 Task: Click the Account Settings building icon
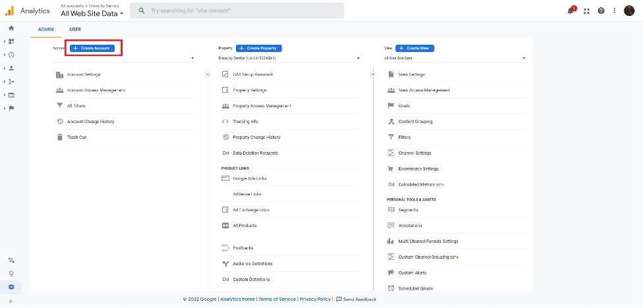tap(59, 74)
